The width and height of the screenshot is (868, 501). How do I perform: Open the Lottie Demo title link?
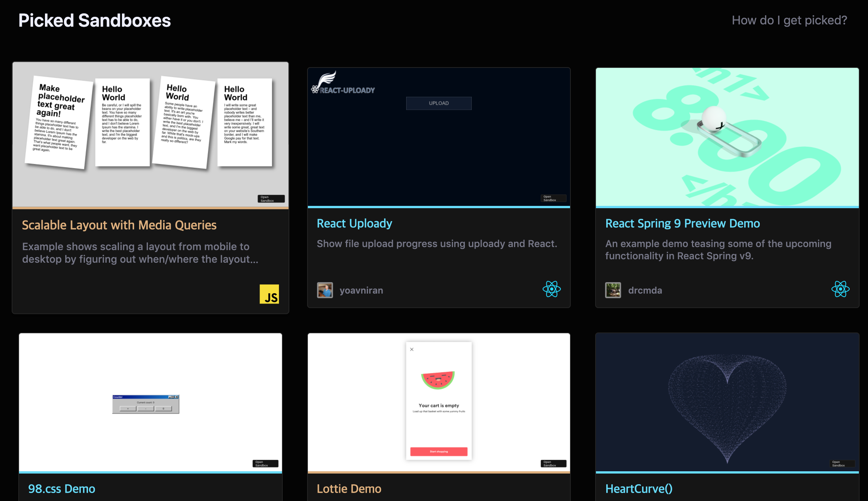coord(349,489)
